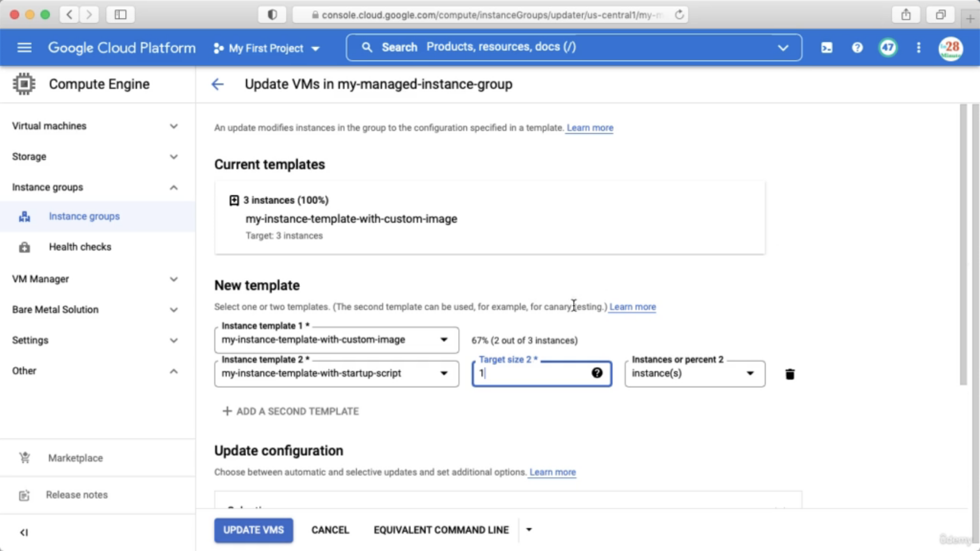The width and height of the screenshot is (980, 551).
Task: Click the Marketplace cart icon
Action: 24,458
